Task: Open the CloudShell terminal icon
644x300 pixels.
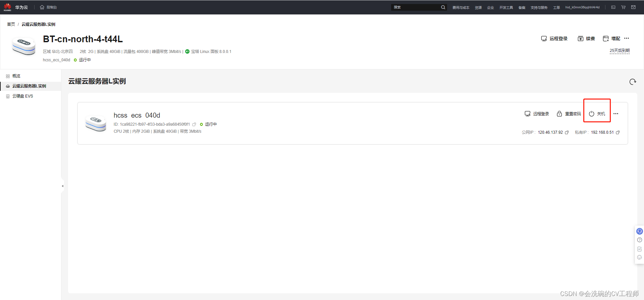Action: (x=613, y=7)
